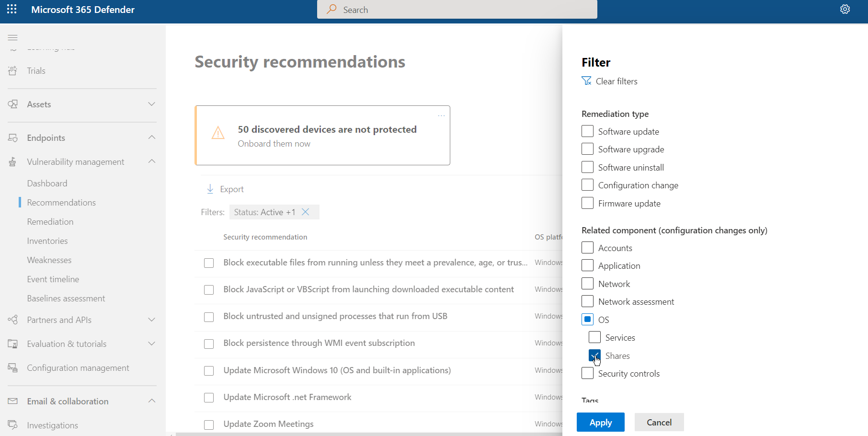Open the warning card's three-dot menu
868x436 pixels.
(x=441, y=116)
